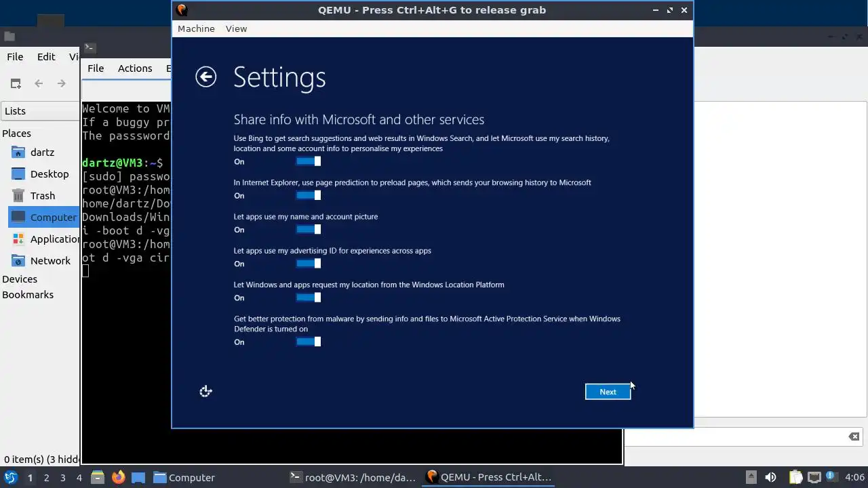Collapse the Places section in sidebar

click(x=16, y=134)
